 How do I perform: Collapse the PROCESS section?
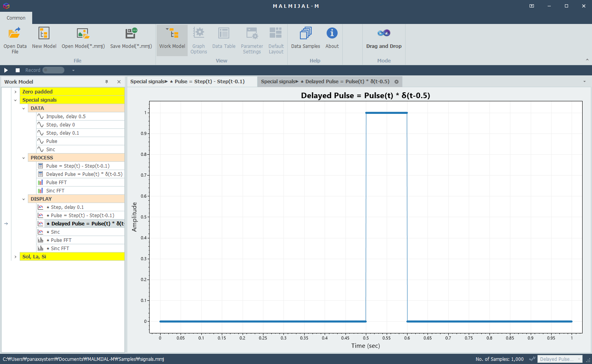[24, 158]
